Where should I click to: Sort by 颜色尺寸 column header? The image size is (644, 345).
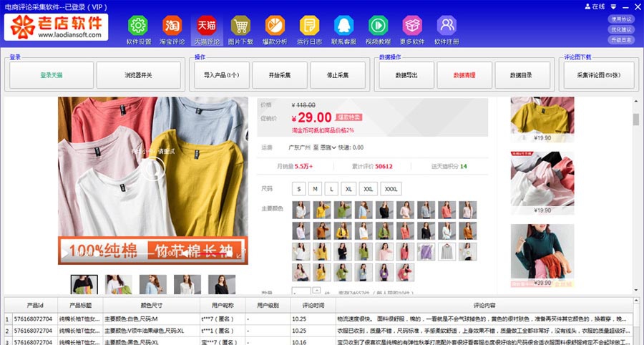(151, 306)
